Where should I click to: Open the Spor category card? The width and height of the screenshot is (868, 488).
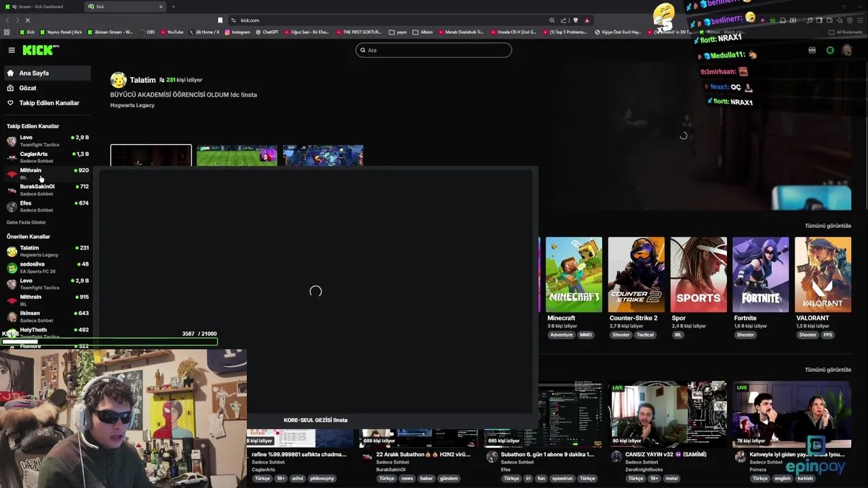(x=698, y=274)
